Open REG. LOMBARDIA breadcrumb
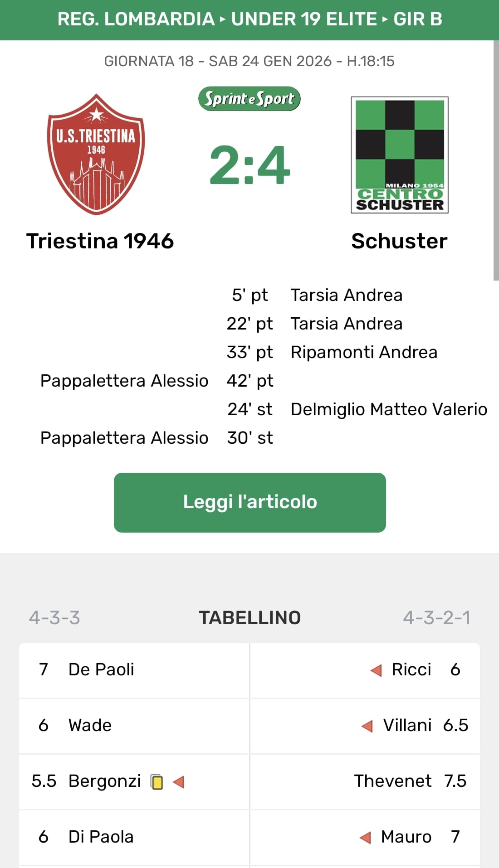The height and width of the screenshot is (868, 499). (x=136, y=19)
